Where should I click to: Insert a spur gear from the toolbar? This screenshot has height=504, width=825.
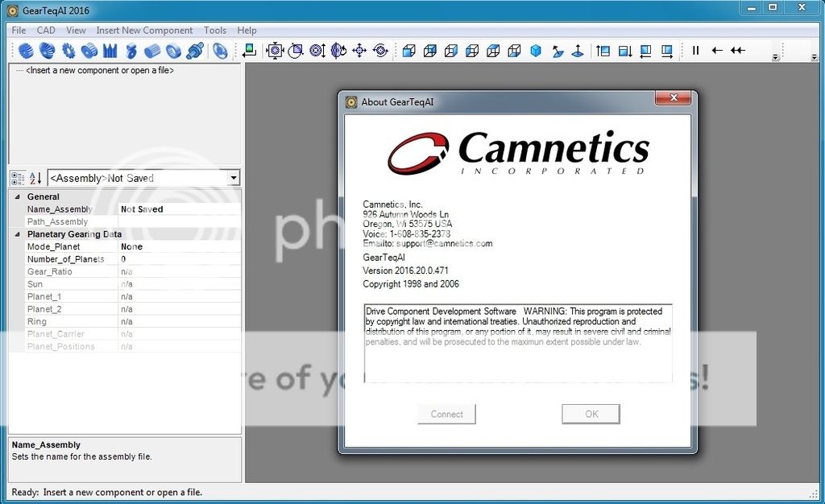27,51
